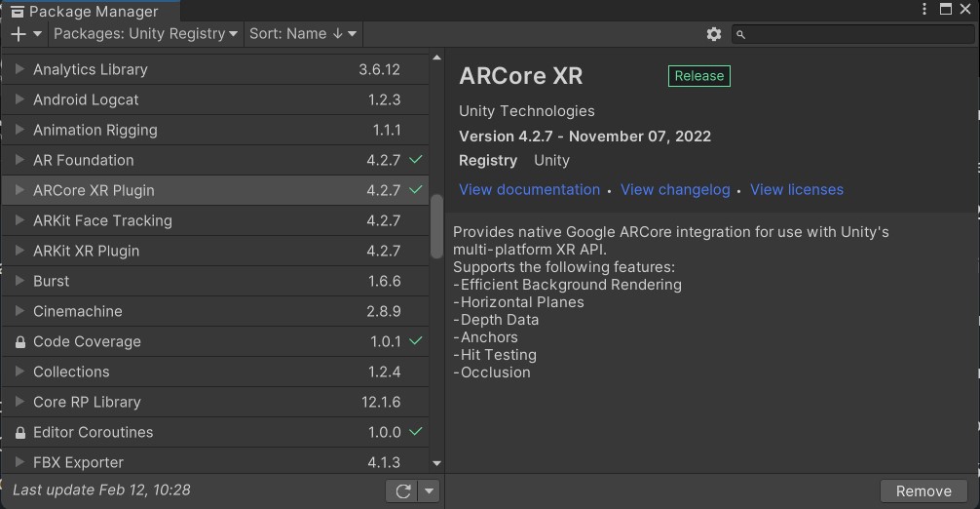Select the Editor Coroutines package
This screenshot has height=509, width=980.
(215, 432)
